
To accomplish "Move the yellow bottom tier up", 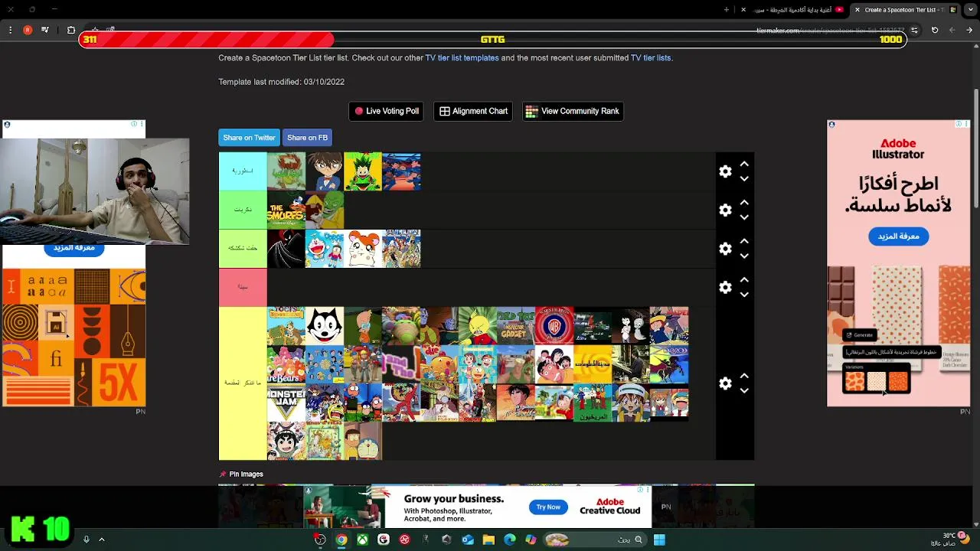I will coord(744,377).
